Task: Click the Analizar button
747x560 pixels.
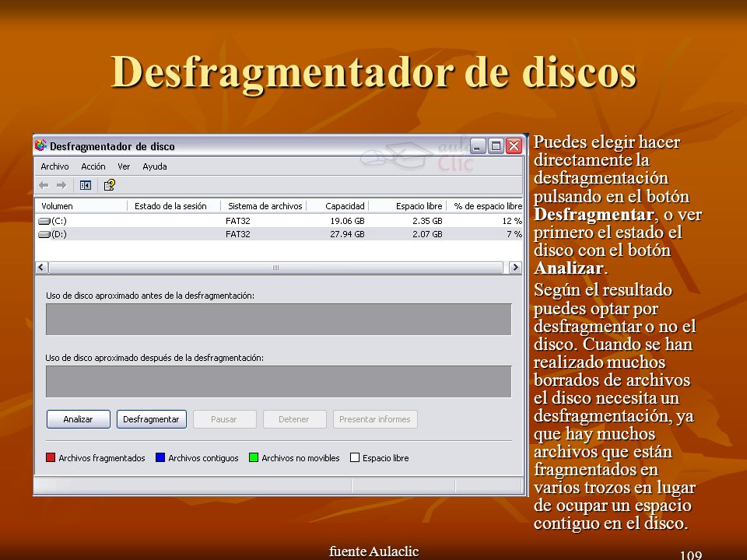Action: (x=78, y=419)
